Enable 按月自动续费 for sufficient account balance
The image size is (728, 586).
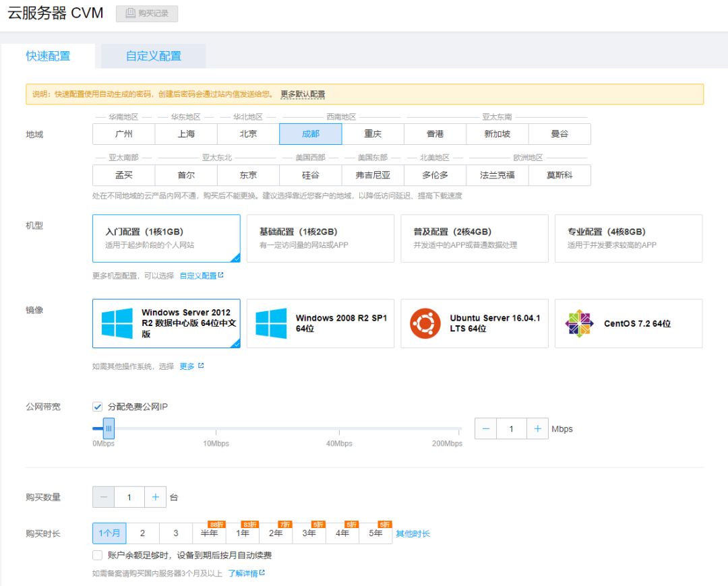click(x=96, y=555)
